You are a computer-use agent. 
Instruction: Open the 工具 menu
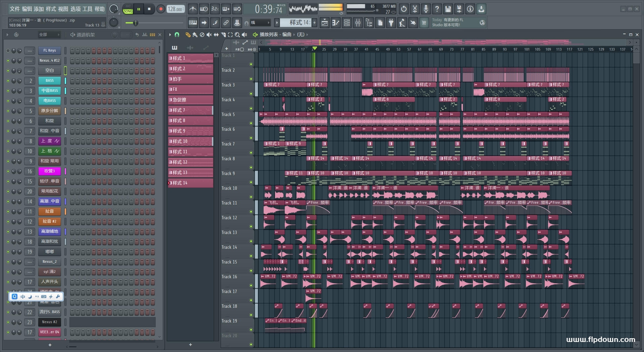coord(88,9)
